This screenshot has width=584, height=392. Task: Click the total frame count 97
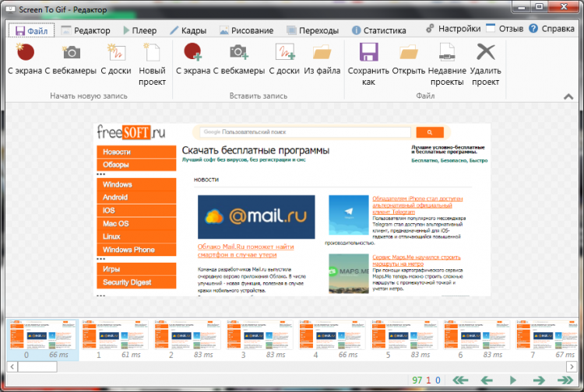pos(417,380)
